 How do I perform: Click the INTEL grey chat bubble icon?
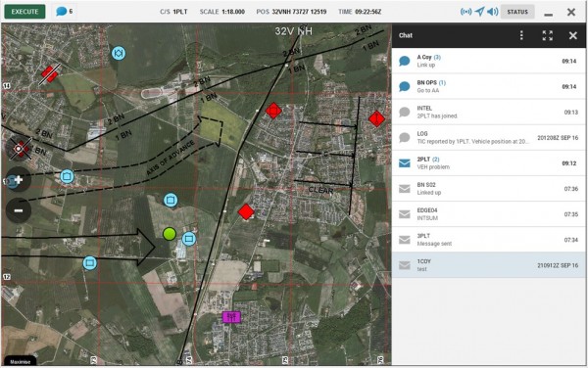404,112
